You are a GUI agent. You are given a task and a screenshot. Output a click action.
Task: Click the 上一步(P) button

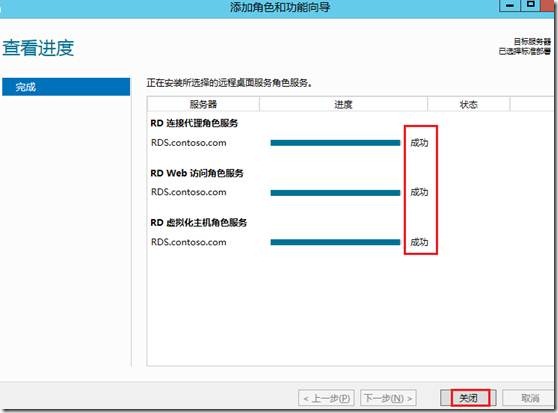click(x=326, y=398)
